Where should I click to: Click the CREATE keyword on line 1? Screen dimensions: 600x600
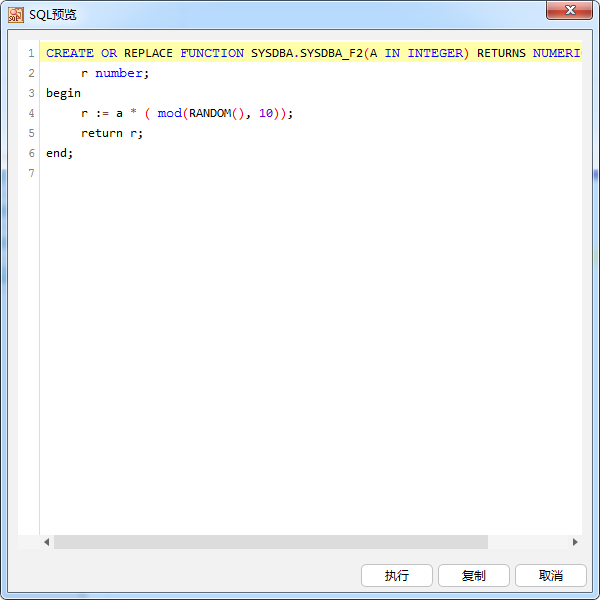tap(70, 53)
